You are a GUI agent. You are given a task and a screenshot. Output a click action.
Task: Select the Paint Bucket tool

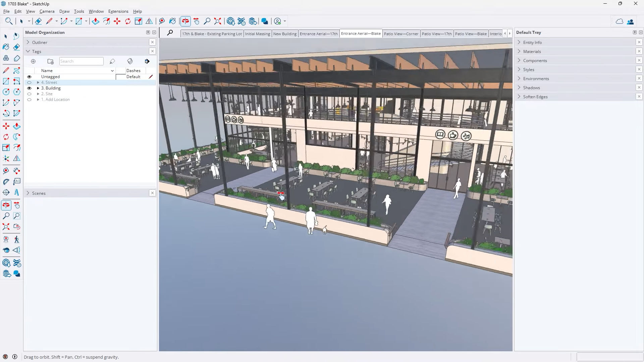172,21
